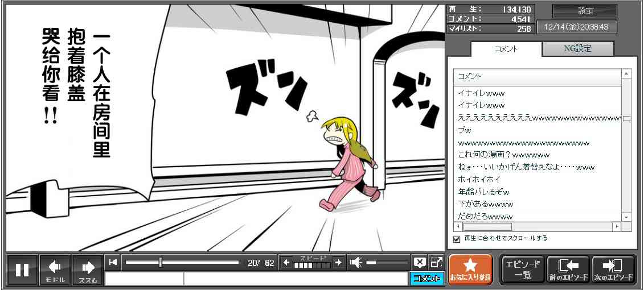644x290 pixels.
Task: Increase playback speed with right arrow
Action: (x=338, y=263)
